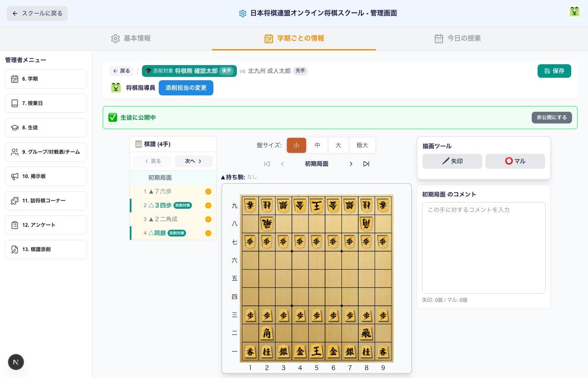588x378 pixels.
Task: Select the マル circle drawing tool
Action: click(515, 161)
